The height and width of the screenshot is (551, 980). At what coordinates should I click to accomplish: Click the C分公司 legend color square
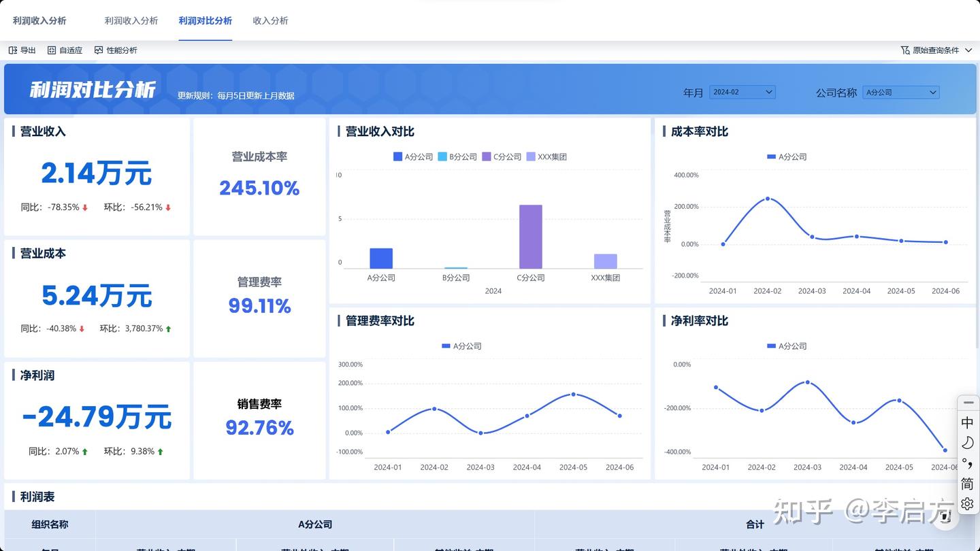[x=486, y=156]
